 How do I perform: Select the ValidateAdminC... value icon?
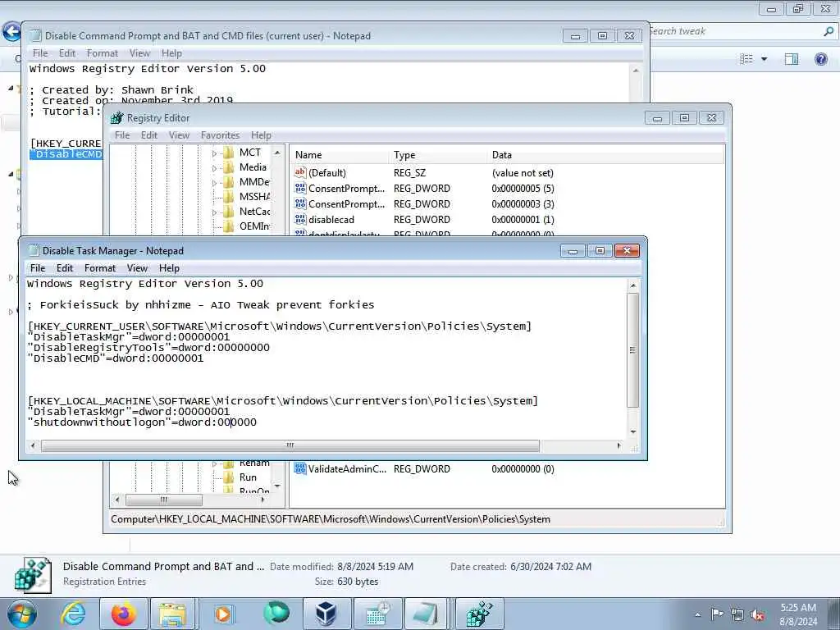300,468
